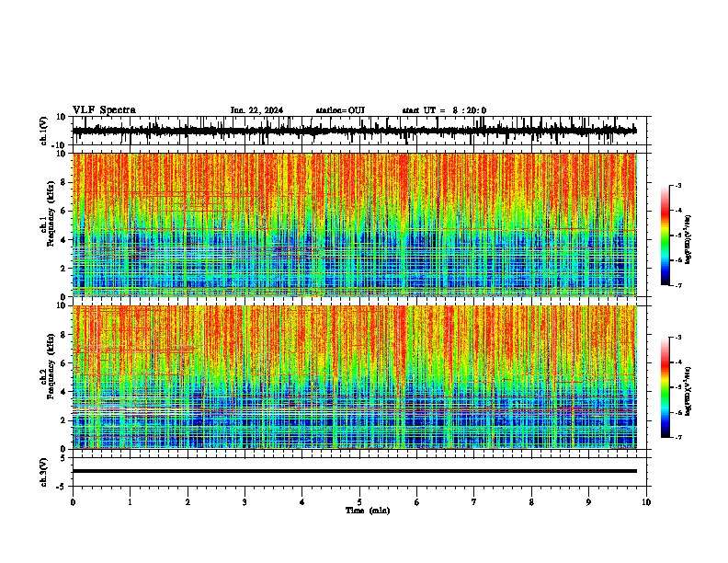Screen dimensions: 728x563
Task: Click the ch.2 color bar "-7" label
Action: 677,438
